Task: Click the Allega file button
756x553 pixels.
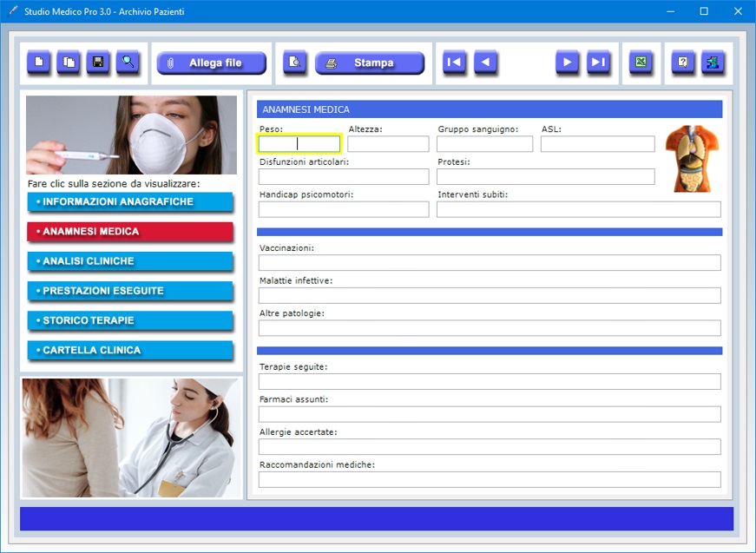Action: 212,63
